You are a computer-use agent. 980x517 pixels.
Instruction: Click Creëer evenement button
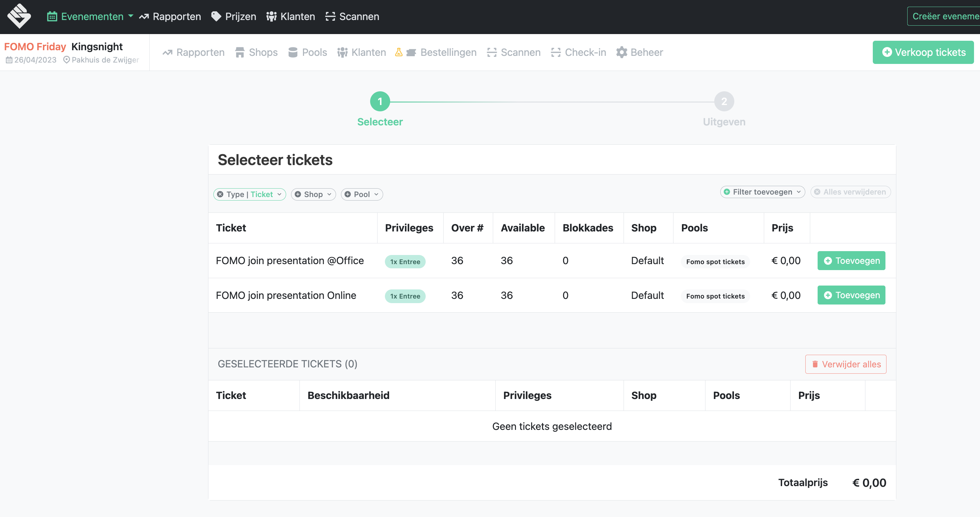pyautogui.click(x=943, y=17)
